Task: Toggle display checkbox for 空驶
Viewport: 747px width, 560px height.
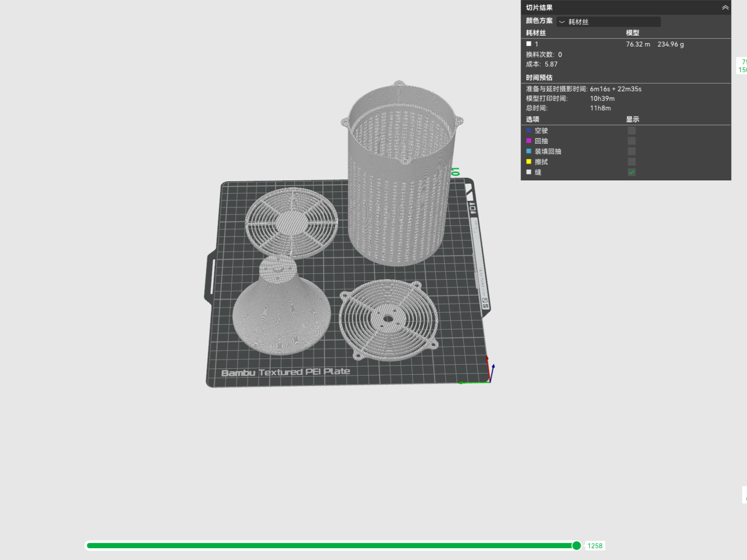Action: click(x=632, y=130)
